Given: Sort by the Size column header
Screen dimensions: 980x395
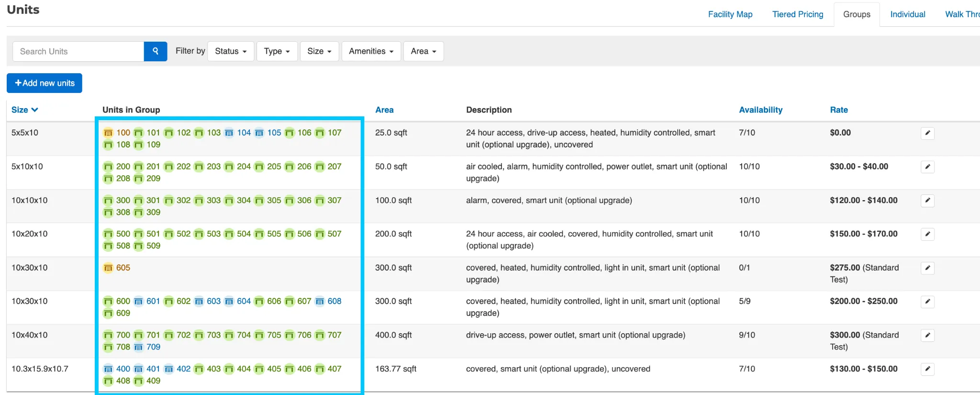Looking at the screenshot, I should [24, 110].
